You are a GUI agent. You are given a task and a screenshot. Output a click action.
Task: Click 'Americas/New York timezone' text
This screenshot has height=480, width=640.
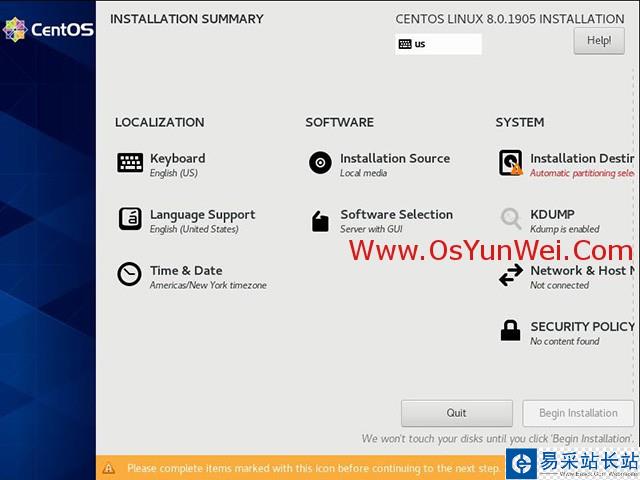[208, 285]
